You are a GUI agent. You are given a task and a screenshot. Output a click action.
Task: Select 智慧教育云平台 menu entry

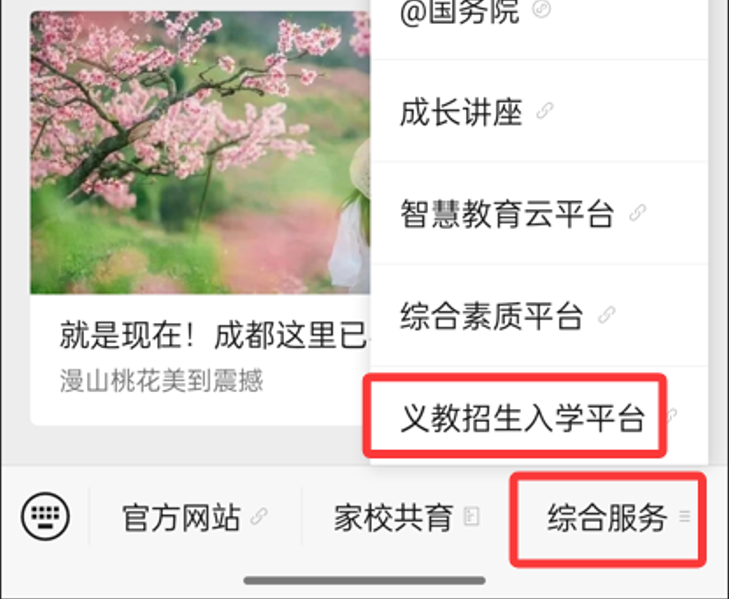539,213
